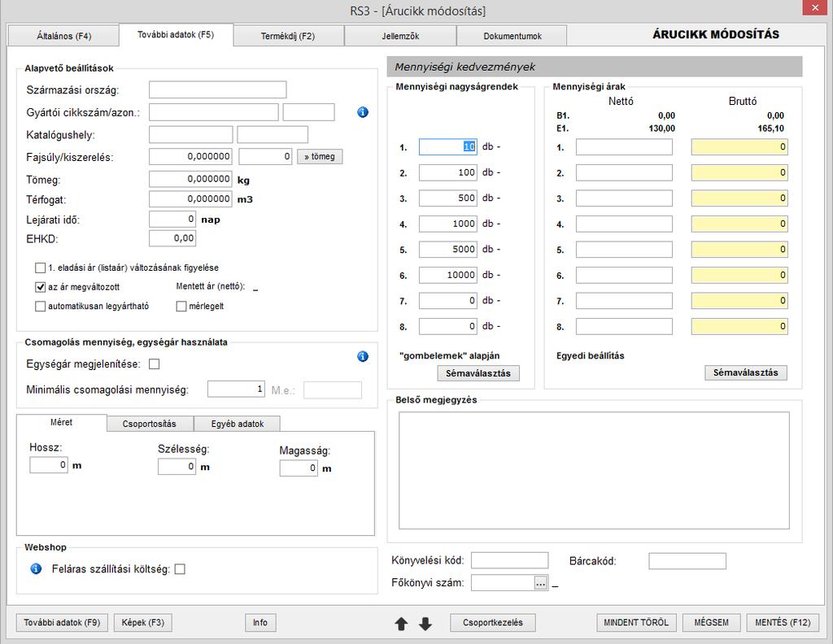Screen dimensions: 833x644
Task: Click Térfogat m3 input field
Action: [x=190, y=199]
